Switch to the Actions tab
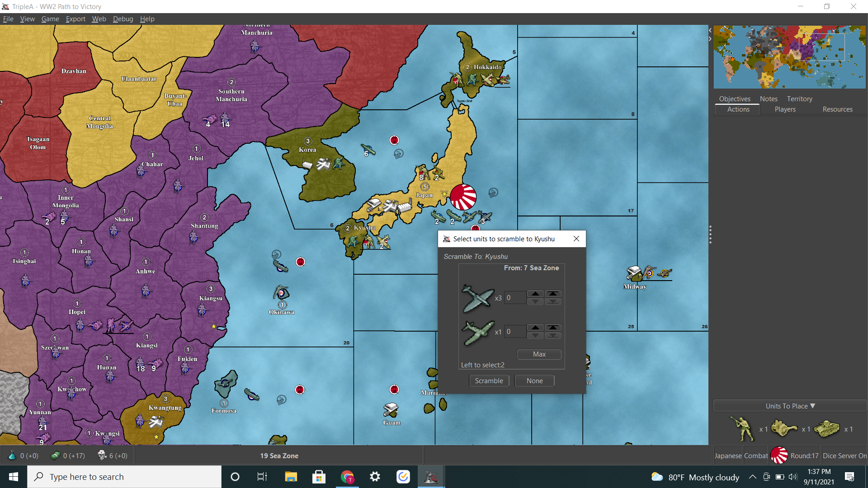868x488 pixels. pyautogui.click(x=738, y=109)
